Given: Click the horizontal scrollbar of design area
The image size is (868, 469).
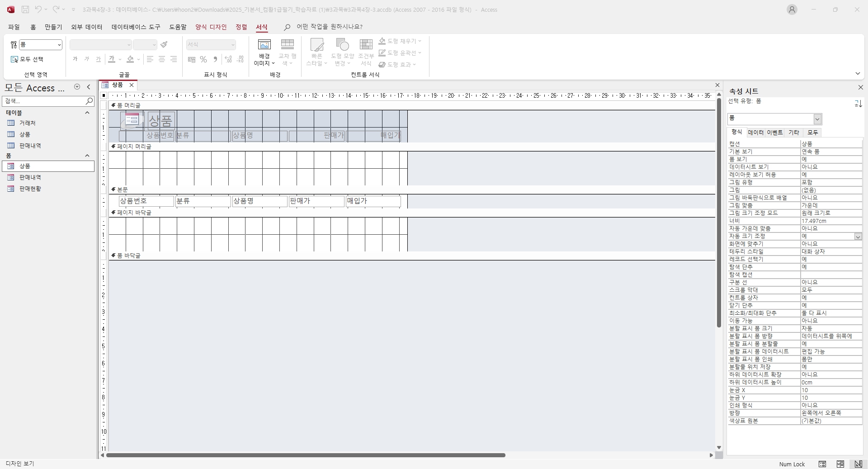Looking at the screenshot, I should (305, 455).
